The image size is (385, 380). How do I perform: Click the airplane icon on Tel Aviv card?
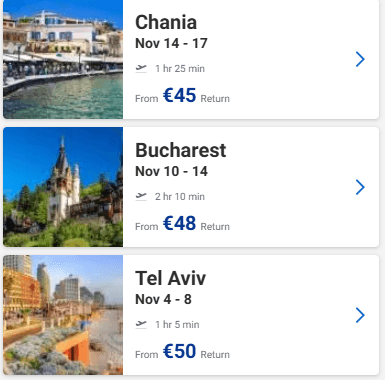coord(141,324)
